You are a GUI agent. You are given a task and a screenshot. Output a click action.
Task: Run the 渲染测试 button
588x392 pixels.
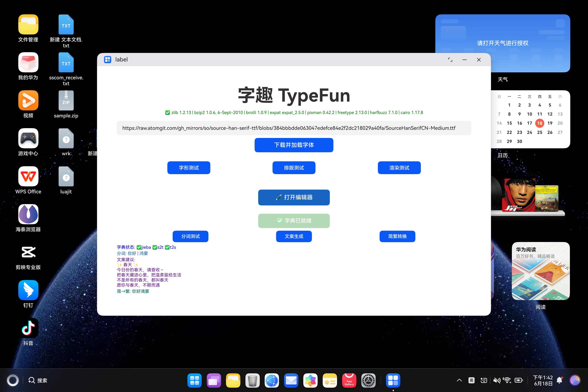[x=399, y=168]
